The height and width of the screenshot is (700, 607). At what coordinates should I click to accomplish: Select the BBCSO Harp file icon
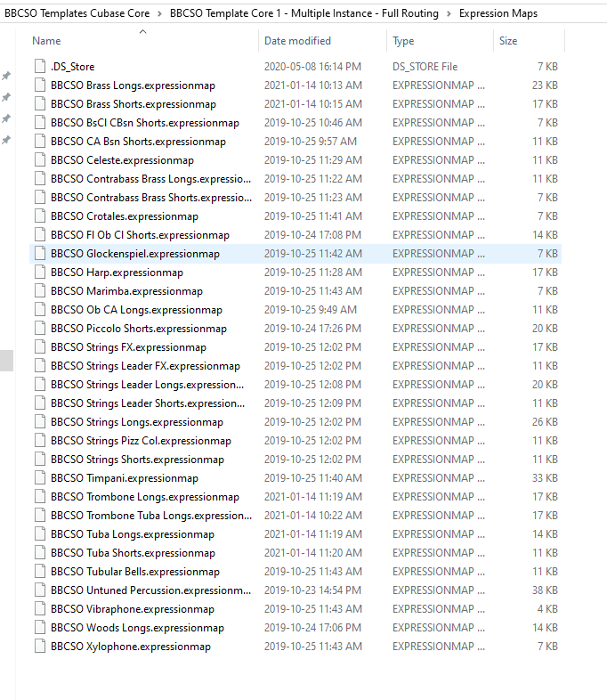[40, 273]
